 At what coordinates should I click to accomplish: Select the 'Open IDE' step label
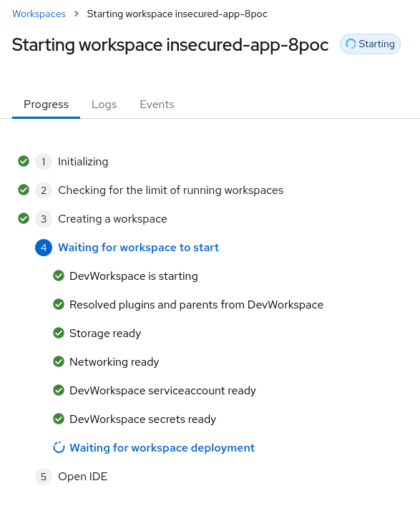pyautogui.click(x=82, y=477)
